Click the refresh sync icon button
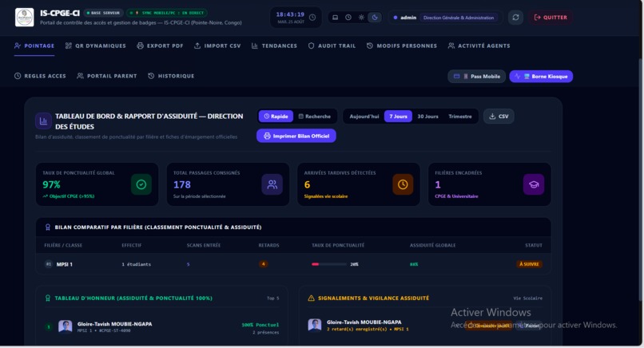The height and width of the screenshot is (348, 644). pyautogui.click(x=516, y=18)
